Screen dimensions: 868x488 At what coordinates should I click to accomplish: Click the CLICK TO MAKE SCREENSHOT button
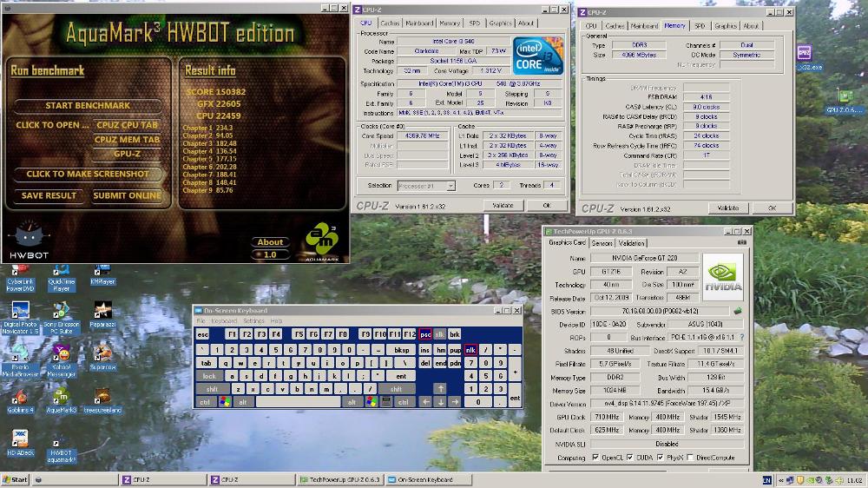(x=88, y=174)
